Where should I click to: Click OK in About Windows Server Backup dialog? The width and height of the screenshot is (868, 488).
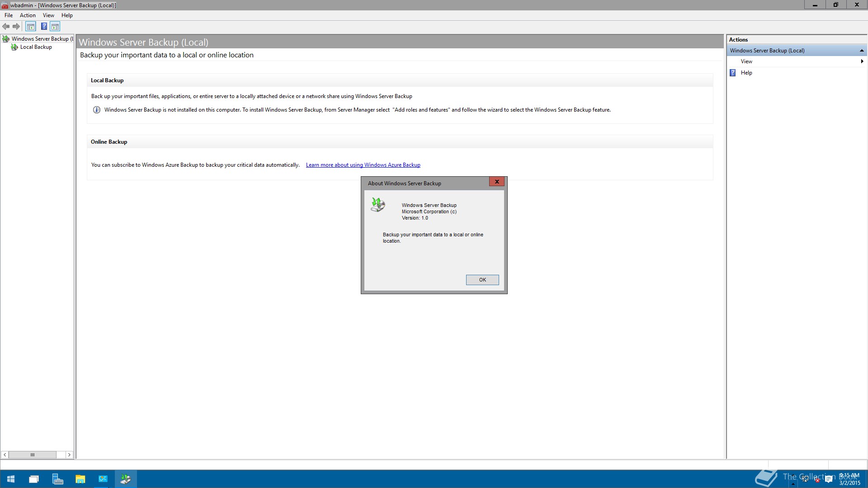(x=482, y=280)
